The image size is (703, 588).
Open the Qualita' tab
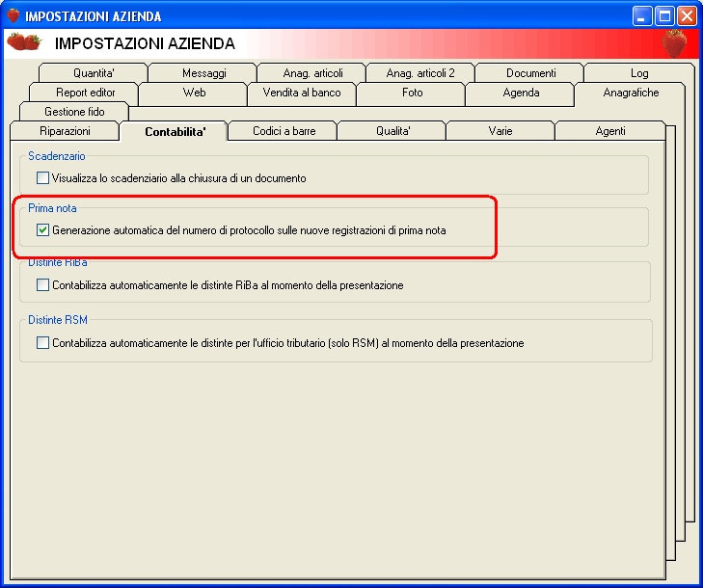coord(392,131)
